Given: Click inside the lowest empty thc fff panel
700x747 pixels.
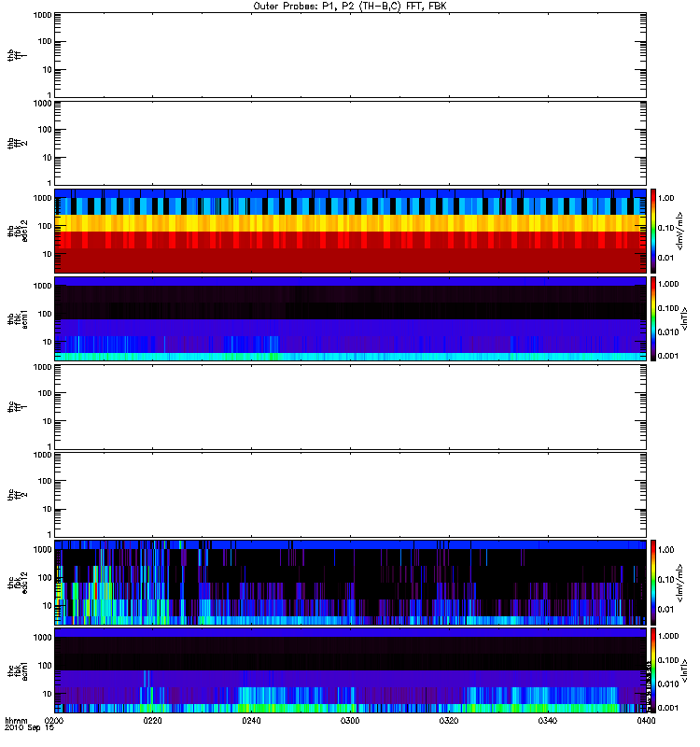Looking at the screenshot, I should click(350, 495).
